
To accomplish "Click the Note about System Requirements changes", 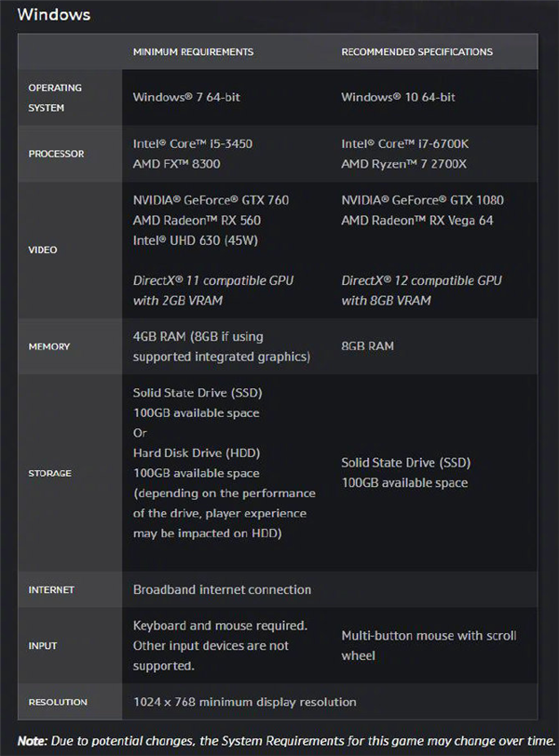I will [x=287, y=741].
